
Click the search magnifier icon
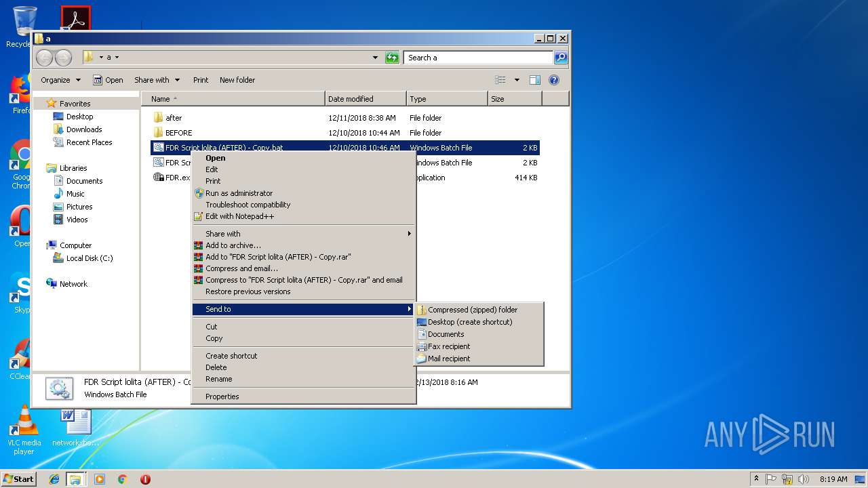click(561, 58)
